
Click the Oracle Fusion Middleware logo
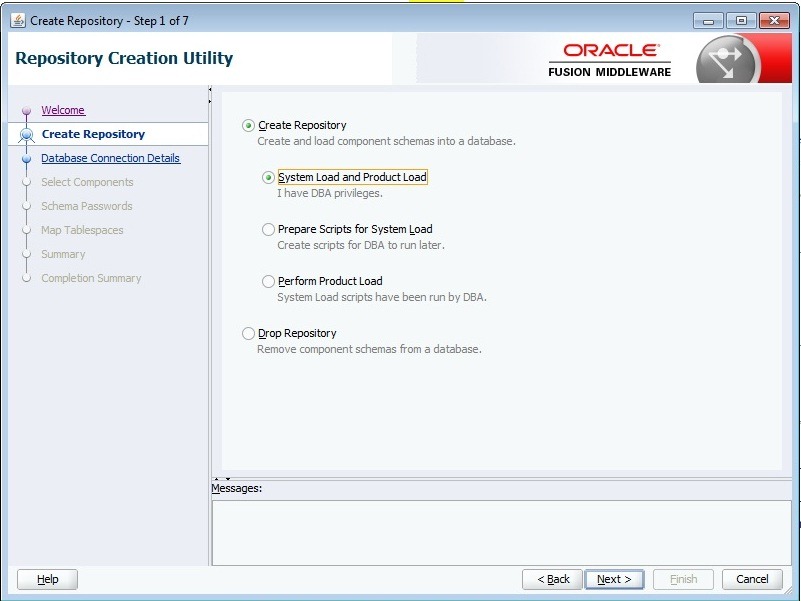point(609,59)
